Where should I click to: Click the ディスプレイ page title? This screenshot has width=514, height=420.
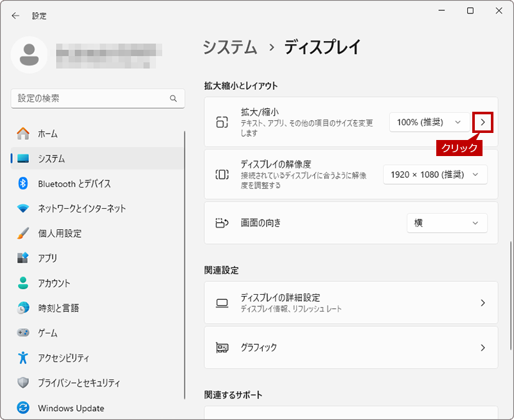[x=323, y=47]
